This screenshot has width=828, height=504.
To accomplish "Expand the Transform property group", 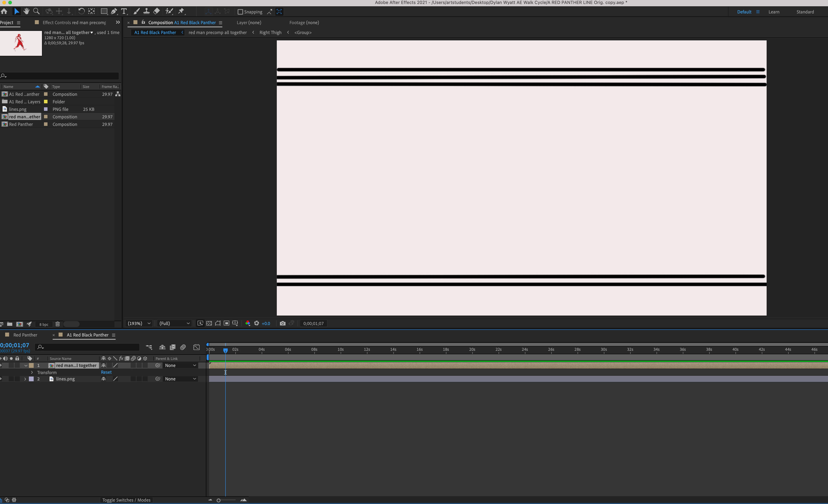I will [x=32, y=372].
